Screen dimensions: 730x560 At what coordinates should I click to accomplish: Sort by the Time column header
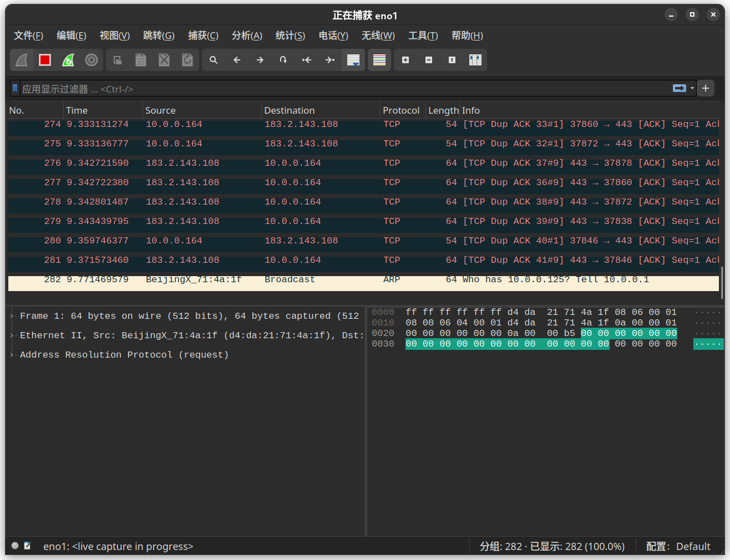pyautogui.click(x=103, y=110)
